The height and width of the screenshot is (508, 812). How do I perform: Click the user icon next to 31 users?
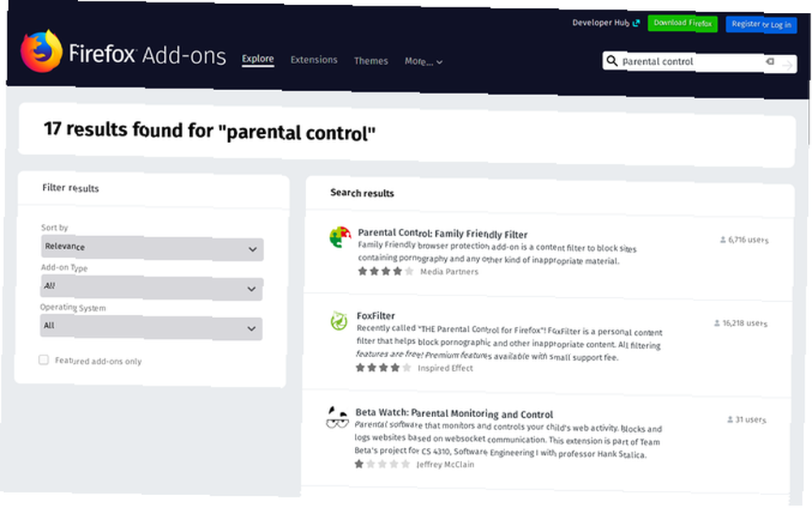pos(730,419)
